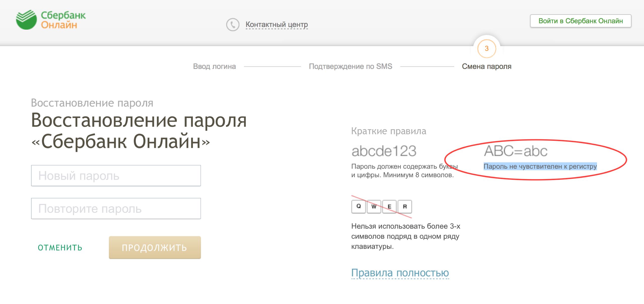Focus the Повторите пароль input field
This screenshot has height=304, width=644.
(116, 208)
